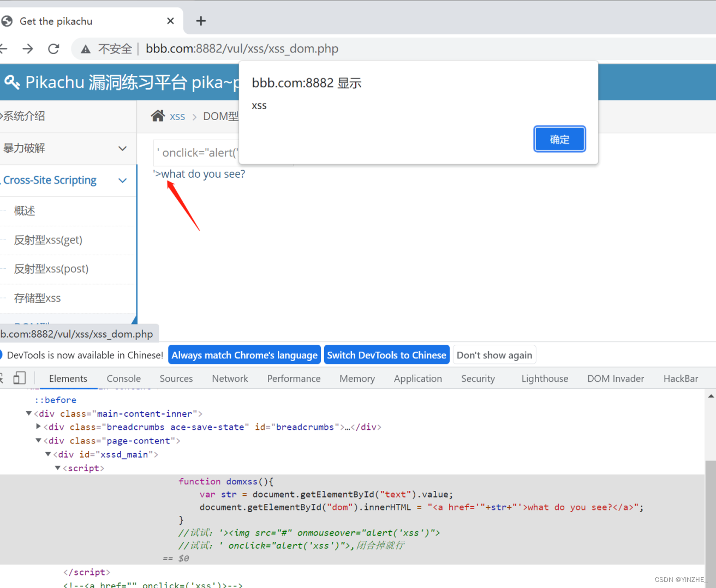Collapse the xssd_main div node
This screenshot has height=588, width=716.
pos(48,454)
